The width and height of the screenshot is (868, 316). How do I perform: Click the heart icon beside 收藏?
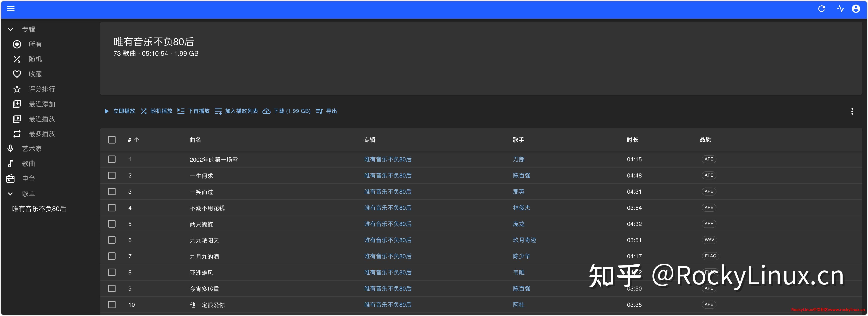[x=17, y=74]
